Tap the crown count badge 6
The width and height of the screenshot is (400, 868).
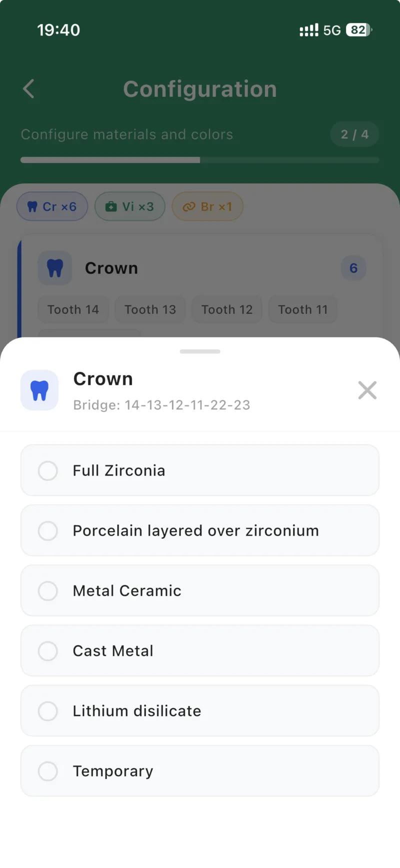click(x=353, y=268)
